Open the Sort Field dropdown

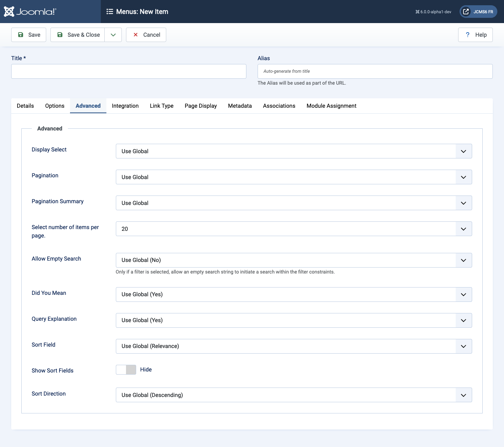[x=294, y=346]
